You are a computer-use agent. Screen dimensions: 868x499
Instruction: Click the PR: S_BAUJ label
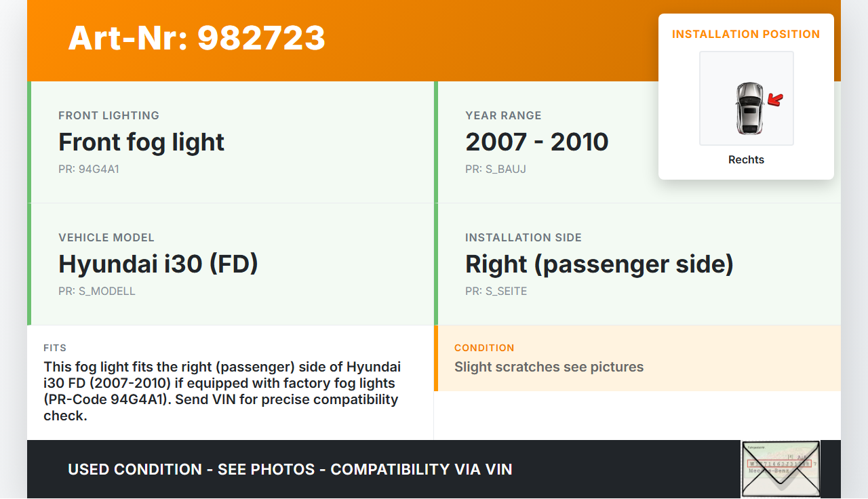click(495, 169)
